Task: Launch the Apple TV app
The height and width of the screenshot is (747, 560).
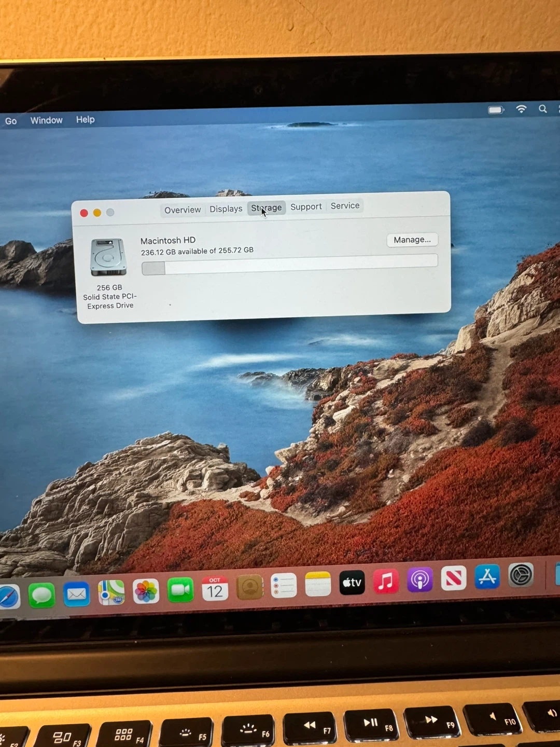Action: (x=352, y=583)
